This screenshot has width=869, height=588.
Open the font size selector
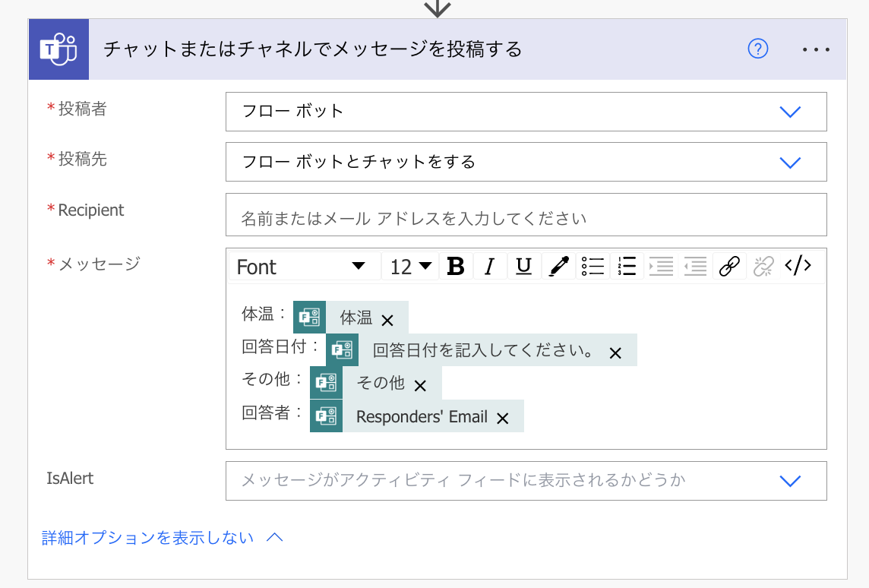410,266
